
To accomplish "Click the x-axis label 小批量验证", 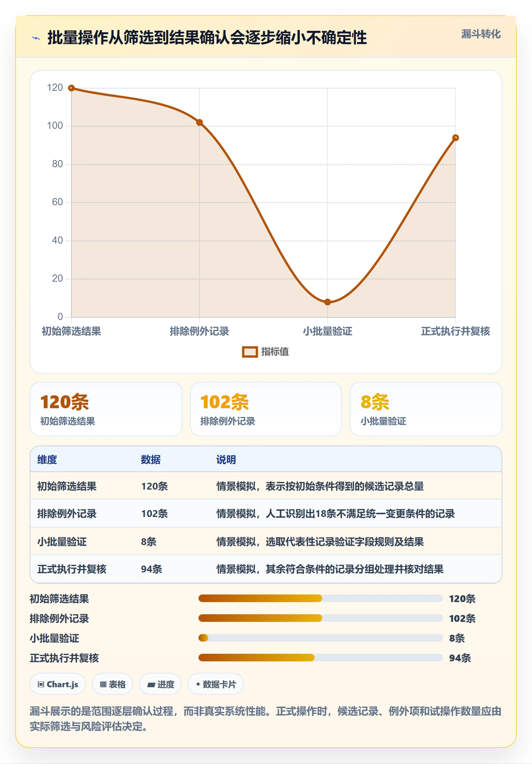I will pyautogui.click(x=328, y=331).
